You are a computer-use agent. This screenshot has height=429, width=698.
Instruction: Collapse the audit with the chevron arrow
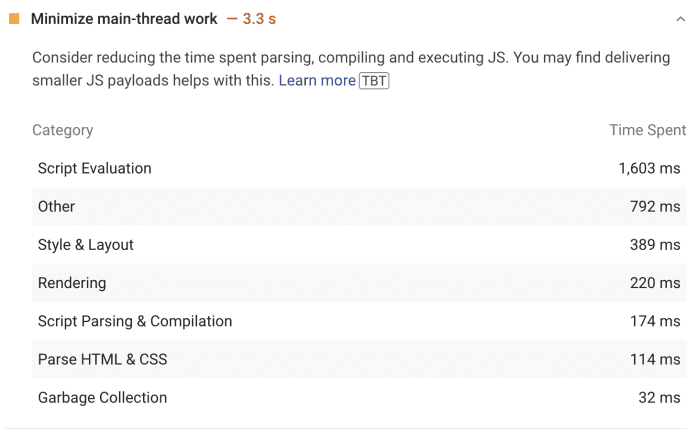click(680, 19)
